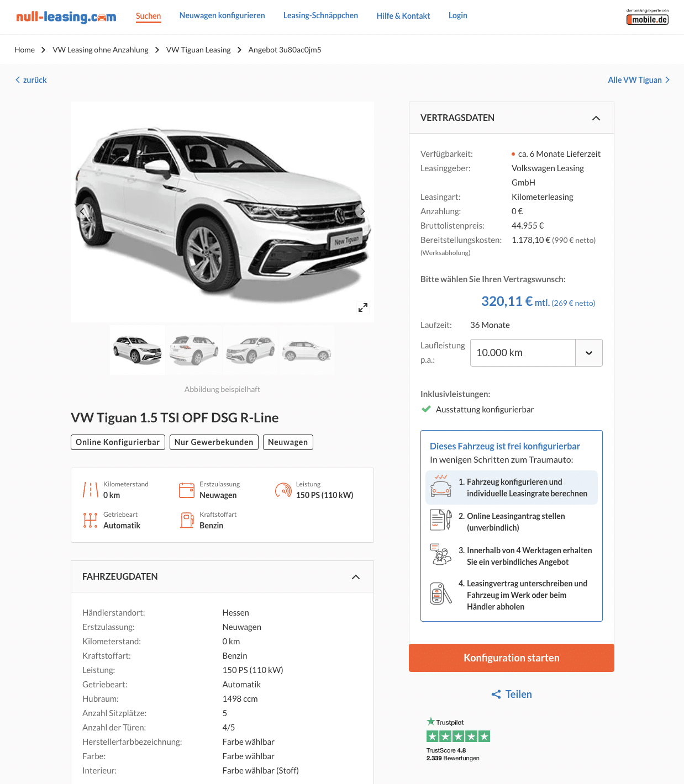
Task: Click breadcrumb chevron after Home
Action: (x=43, y=50)
